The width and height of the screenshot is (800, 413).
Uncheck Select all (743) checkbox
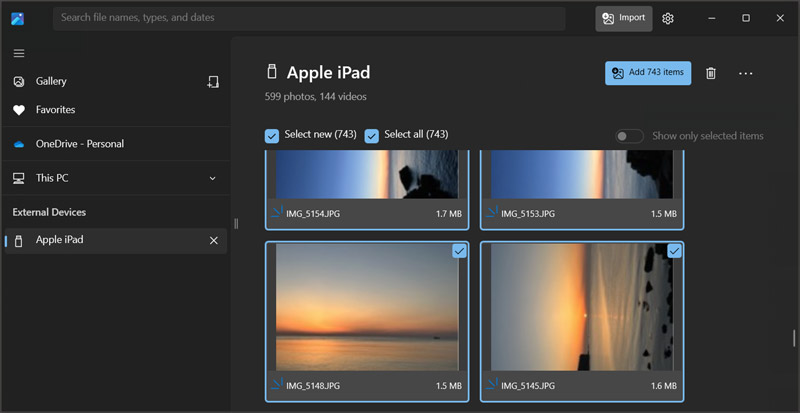click(x=371, y=136)
